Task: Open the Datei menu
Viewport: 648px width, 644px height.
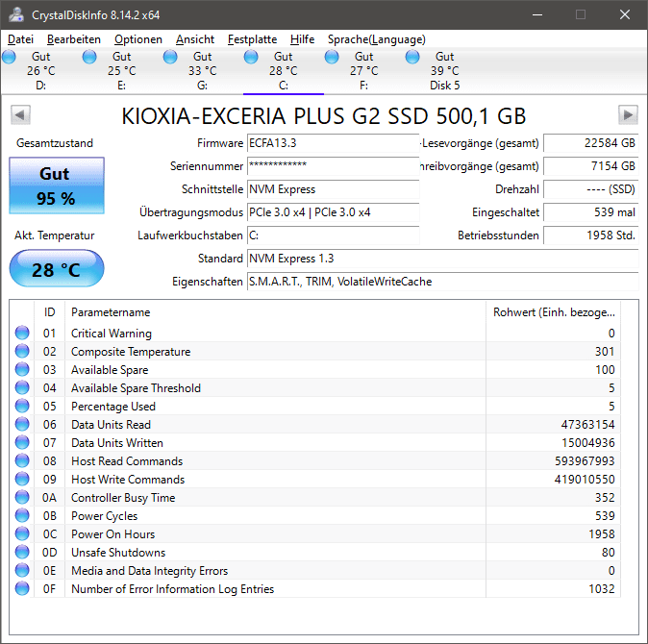Action: pos(20,39)
